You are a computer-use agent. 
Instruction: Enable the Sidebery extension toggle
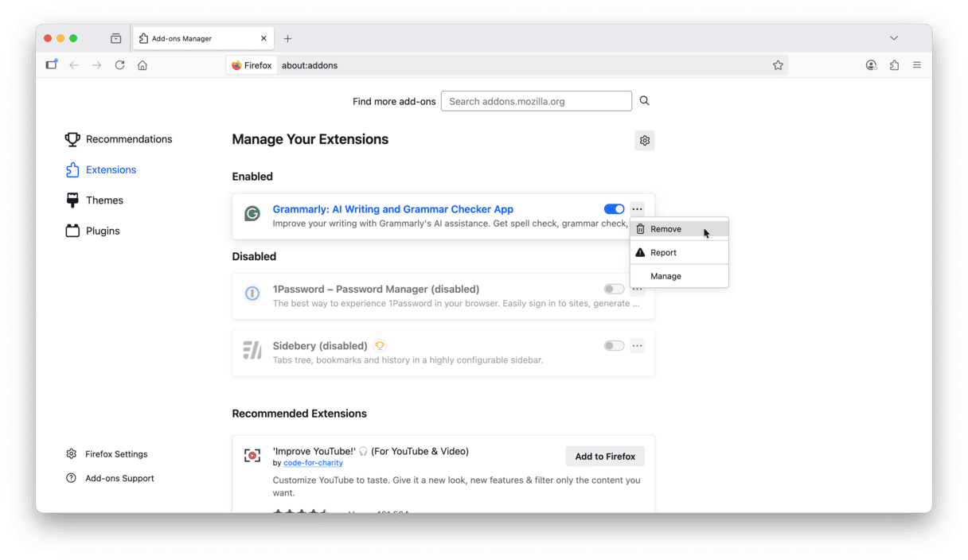pos(614,346)
